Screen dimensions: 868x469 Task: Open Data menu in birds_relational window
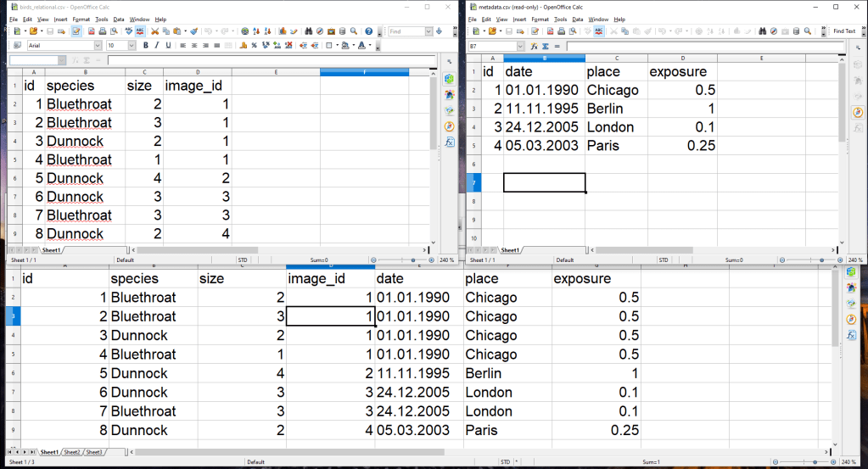119,19
